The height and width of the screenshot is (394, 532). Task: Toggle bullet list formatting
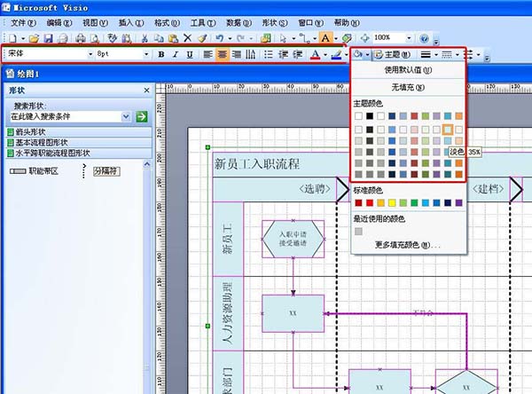point(269,54)
